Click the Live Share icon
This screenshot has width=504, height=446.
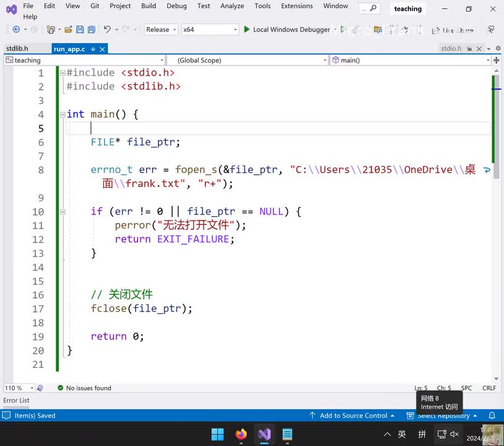tap(435, 30)
